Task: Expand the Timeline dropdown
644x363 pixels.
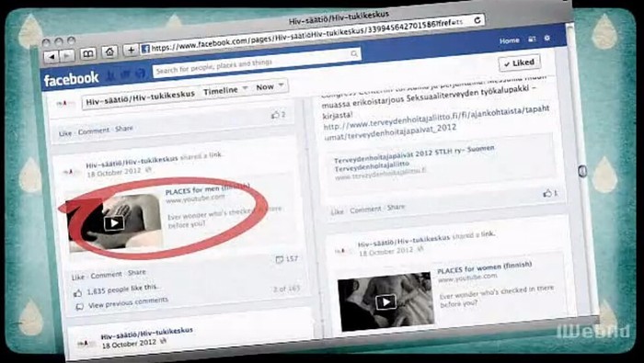Action: coord(225,90)
